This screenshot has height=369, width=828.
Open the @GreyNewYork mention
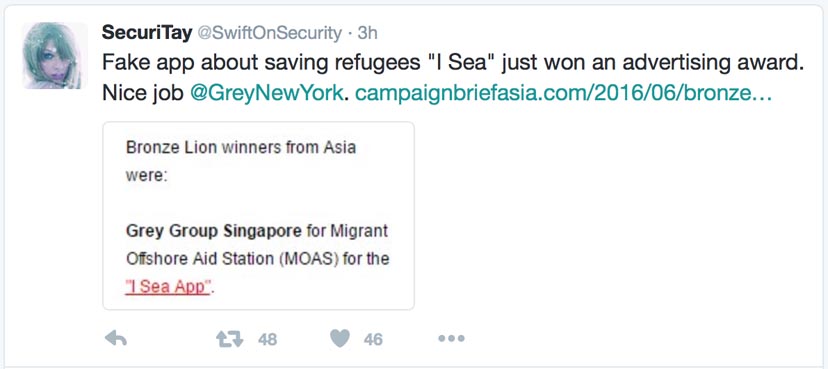[266, 93]
